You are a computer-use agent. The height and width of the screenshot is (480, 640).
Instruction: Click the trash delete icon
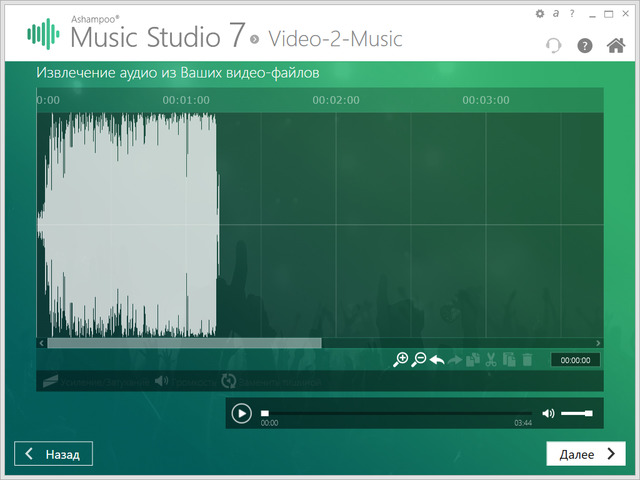(527, 360)
